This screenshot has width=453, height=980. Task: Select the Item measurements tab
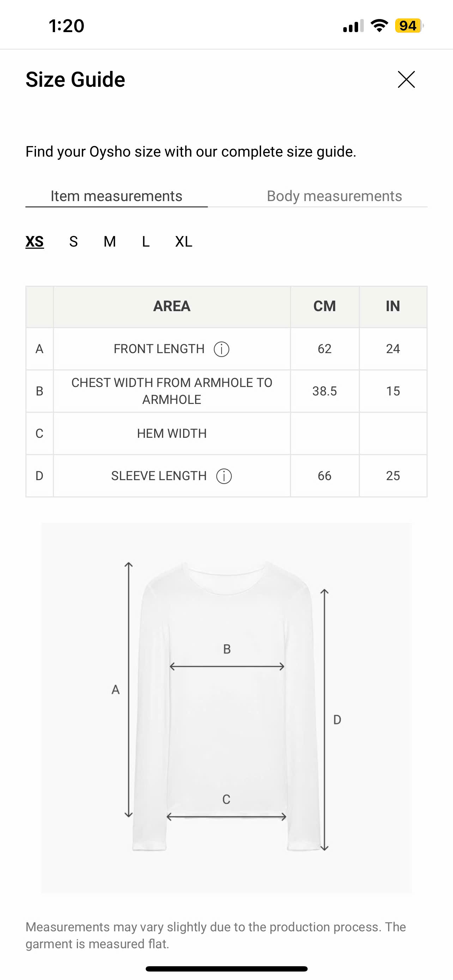pyautogui.click(x=116, y=196)
